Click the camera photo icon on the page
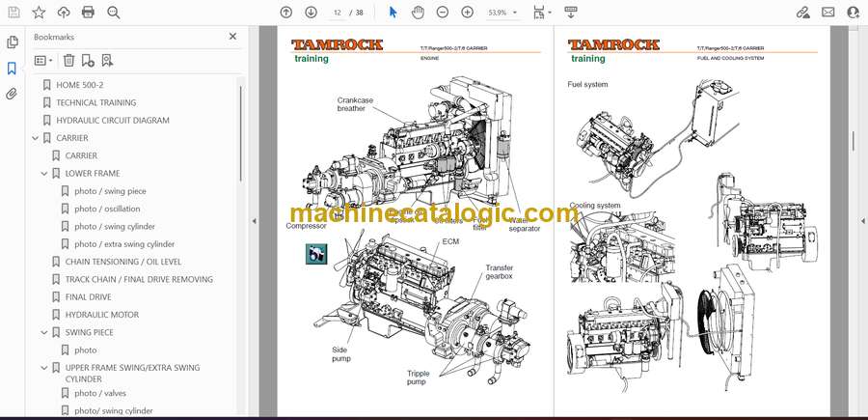Screen dimensions: 868x420 click(316, 254)
